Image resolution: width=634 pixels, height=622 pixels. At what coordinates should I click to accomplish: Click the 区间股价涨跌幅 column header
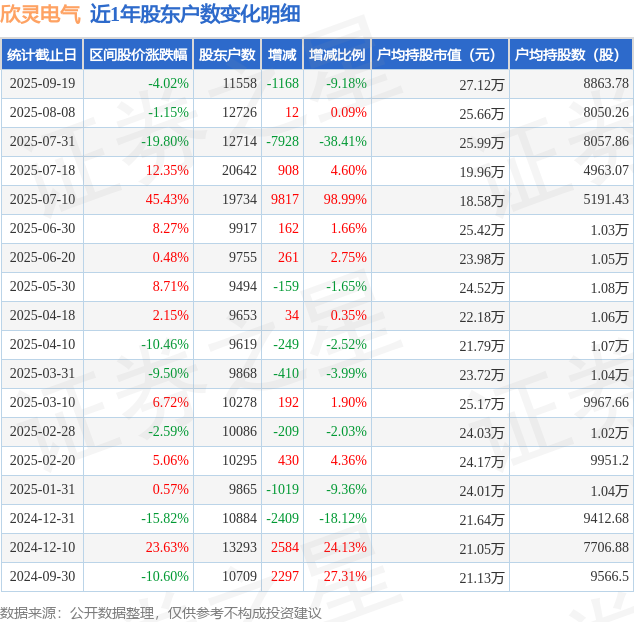138,55
